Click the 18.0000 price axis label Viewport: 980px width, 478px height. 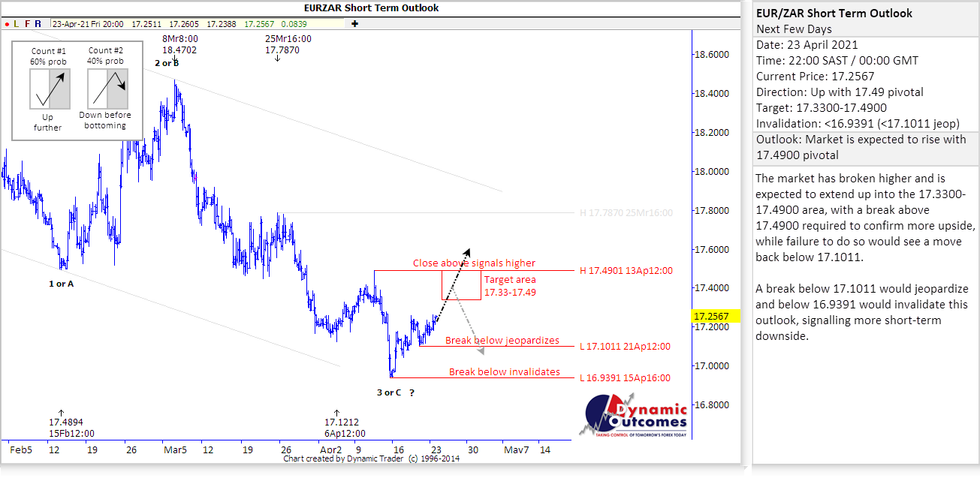click(x=711, y=172)
